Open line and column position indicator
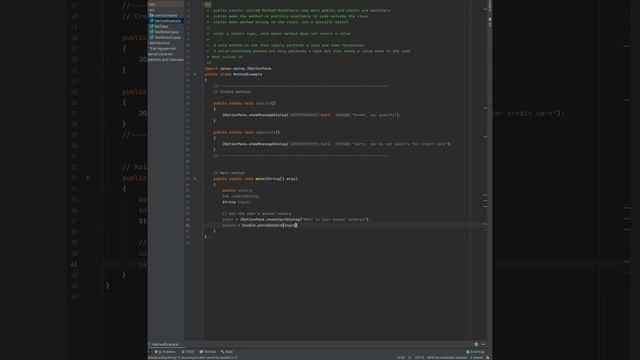 [x=401, y=358]
